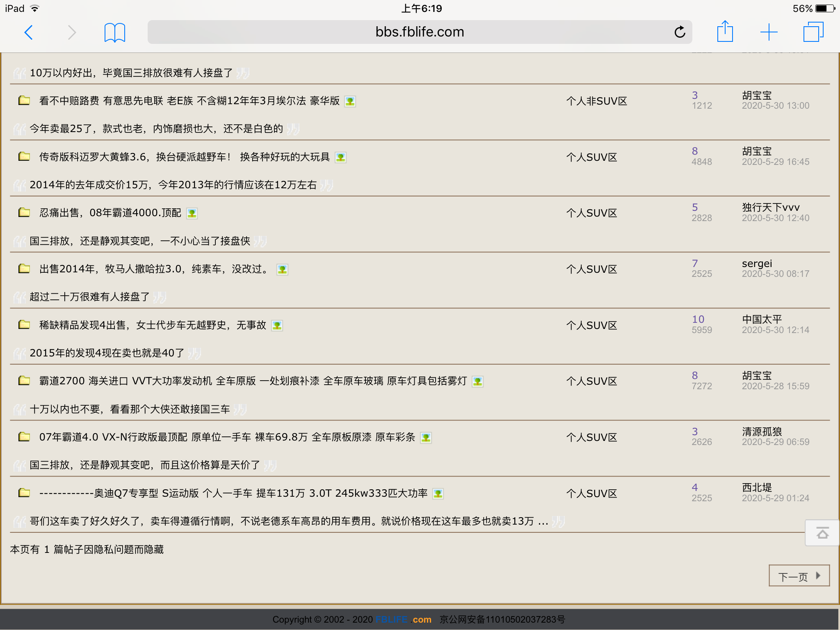Click folder icon beside 奥迪Q7专享型 thread

coord(24,493)
